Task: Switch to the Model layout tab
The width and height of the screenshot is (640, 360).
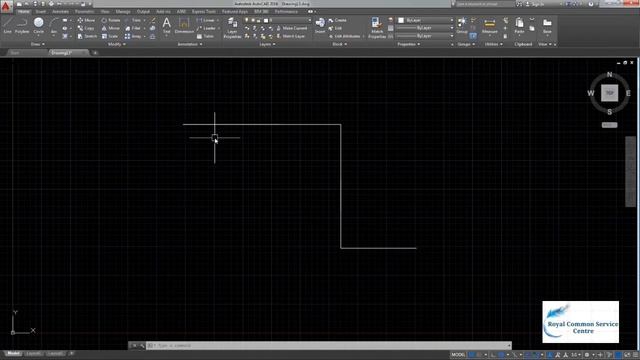Action: click(x=13, y=353)
